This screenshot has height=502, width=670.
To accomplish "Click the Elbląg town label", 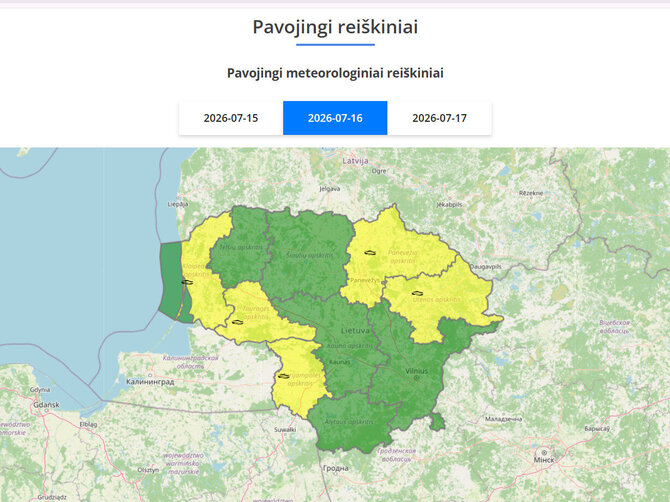I will pos(88,424).
